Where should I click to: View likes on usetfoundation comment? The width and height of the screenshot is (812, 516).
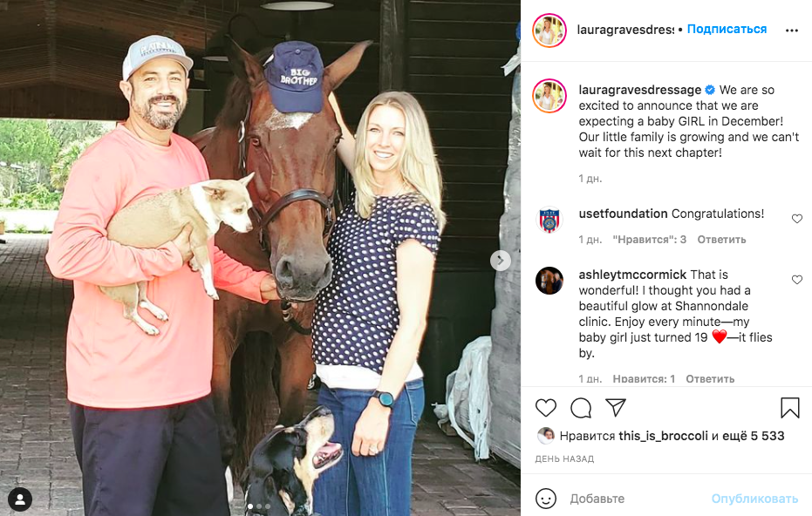tap(650, 240)
